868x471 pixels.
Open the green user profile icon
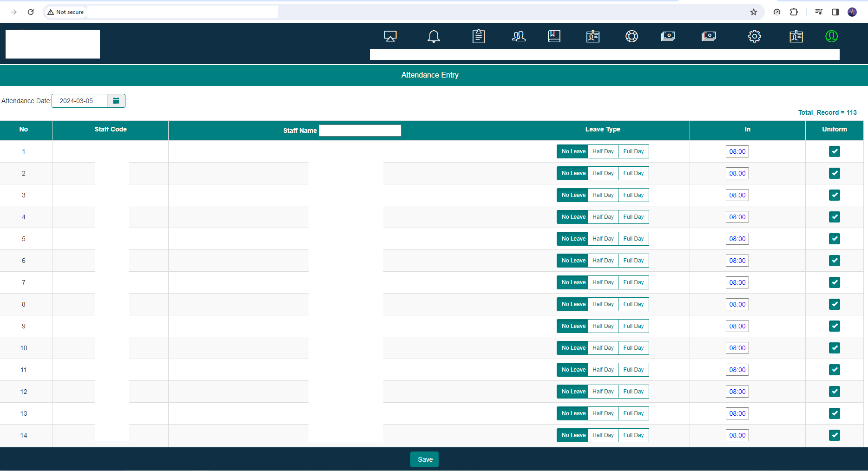832,36
